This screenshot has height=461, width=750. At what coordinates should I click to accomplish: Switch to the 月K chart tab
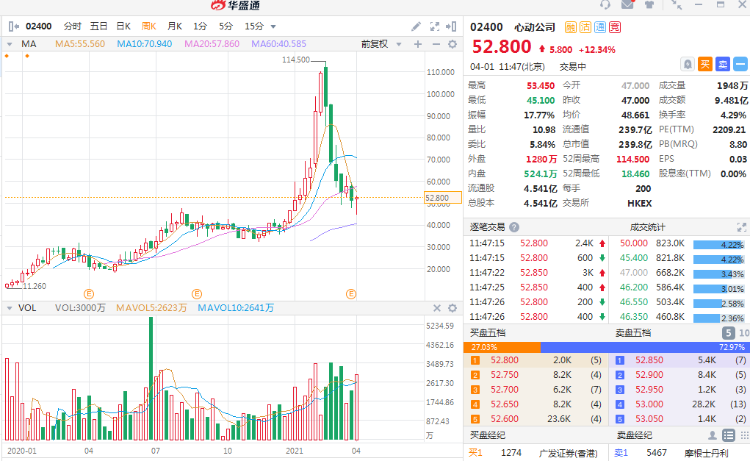[x=175, y=26]
